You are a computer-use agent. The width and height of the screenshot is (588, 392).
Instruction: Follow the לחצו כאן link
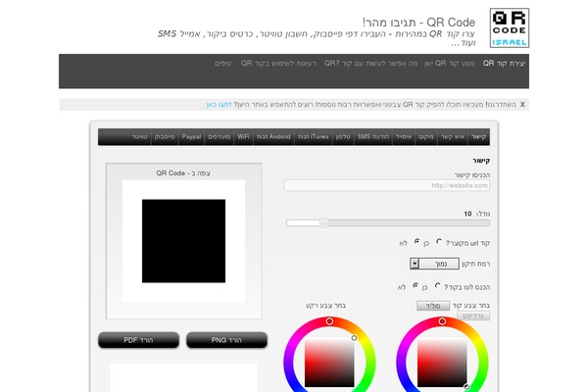[x=219, y=105]
